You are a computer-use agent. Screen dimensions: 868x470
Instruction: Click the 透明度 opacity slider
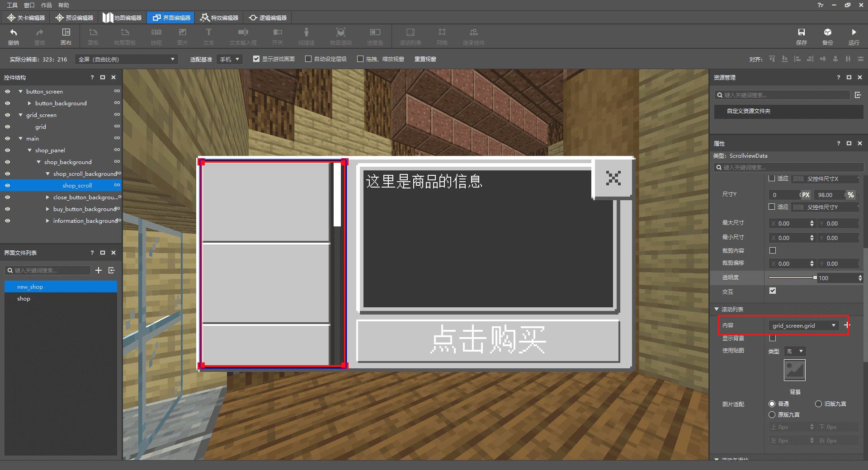(793, 277)
